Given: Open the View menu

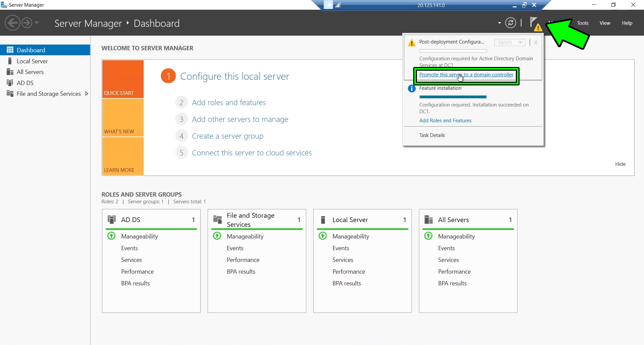Looking at the screenshot, I should (x=605, y=23).
